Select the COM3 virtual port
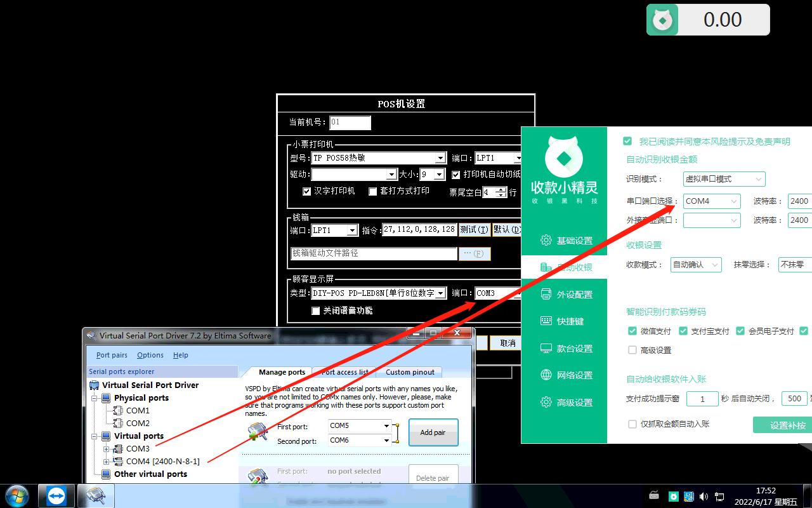Image resolution: width=812 pixels, height=508 pixels. (x=138, y=448)
